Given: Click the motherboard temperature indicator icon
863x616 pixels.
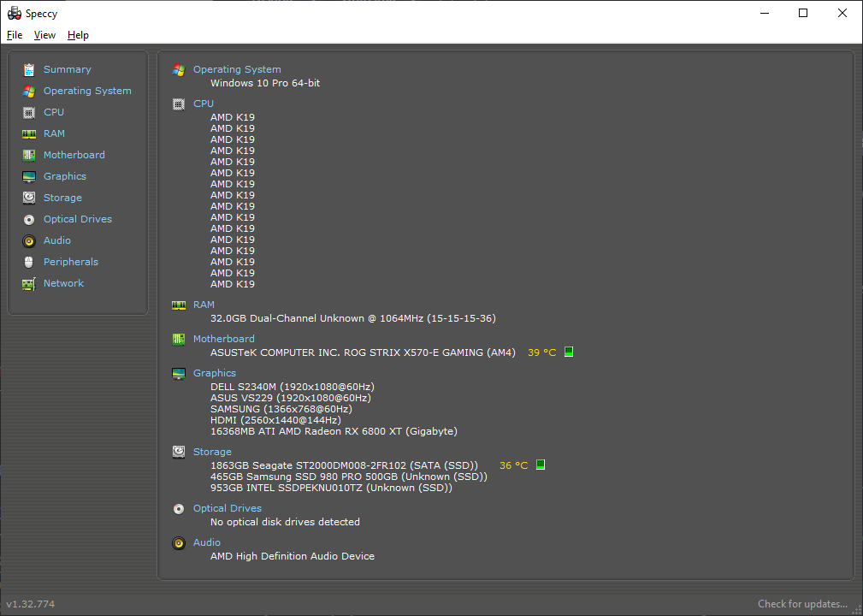Looking at the screenshot, I should tap(569, 352).
